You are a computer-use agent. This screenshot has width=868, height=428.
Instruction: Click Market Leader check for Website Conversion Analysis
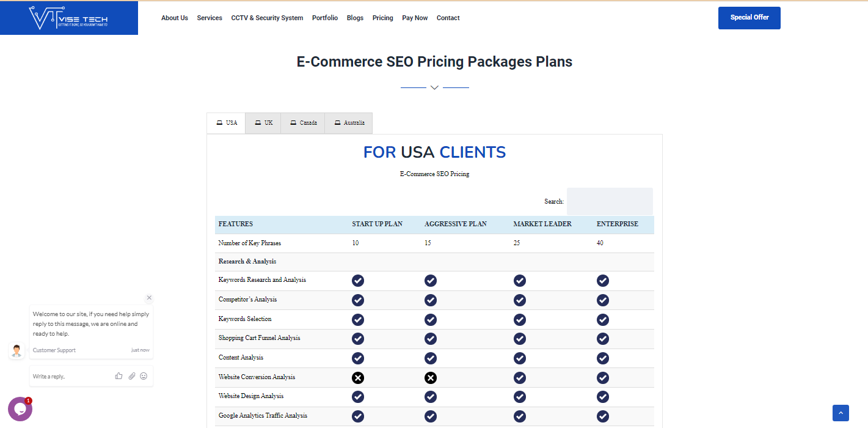point(520,378)
